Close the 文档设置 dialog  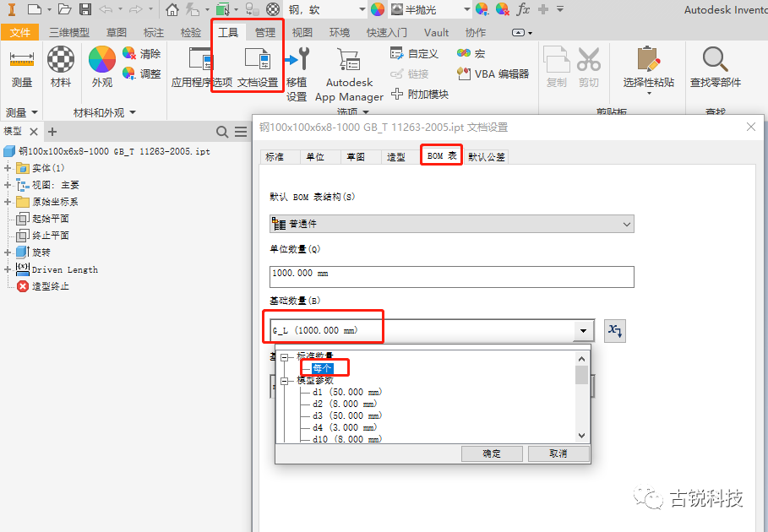(751, 127)
